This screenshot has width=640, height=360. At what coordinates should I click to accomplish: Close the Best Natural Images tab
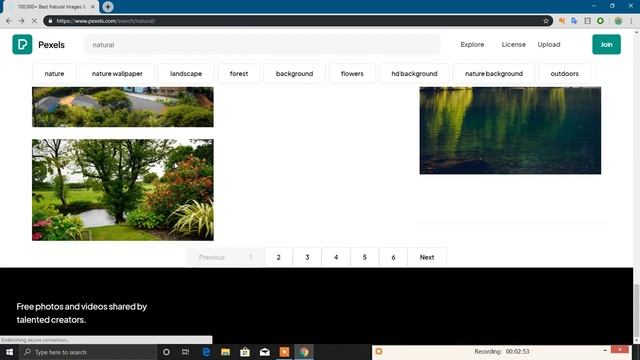(x=93, y=7)
